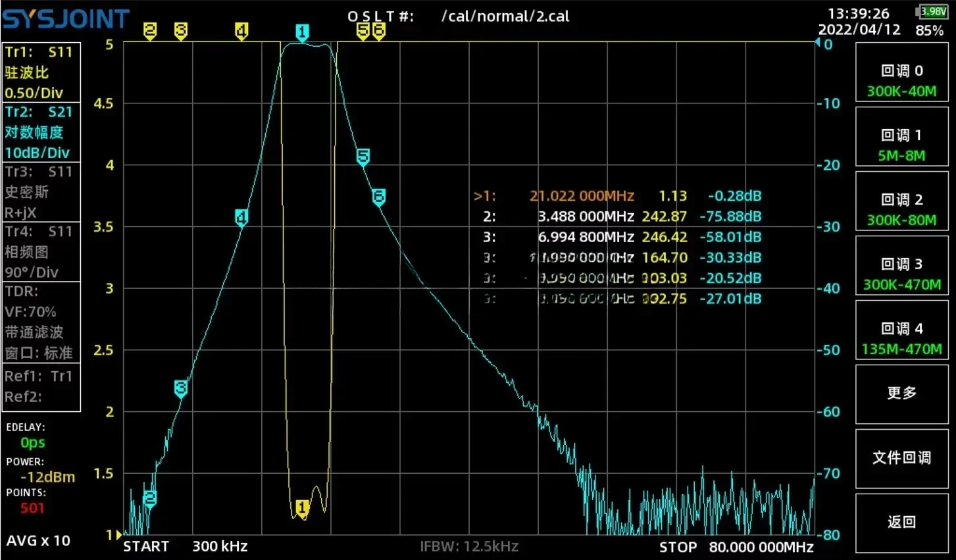Click the START 300 kHz frequency field
The height and width of the screenshot is (560, 956).
tap(186, 546)
